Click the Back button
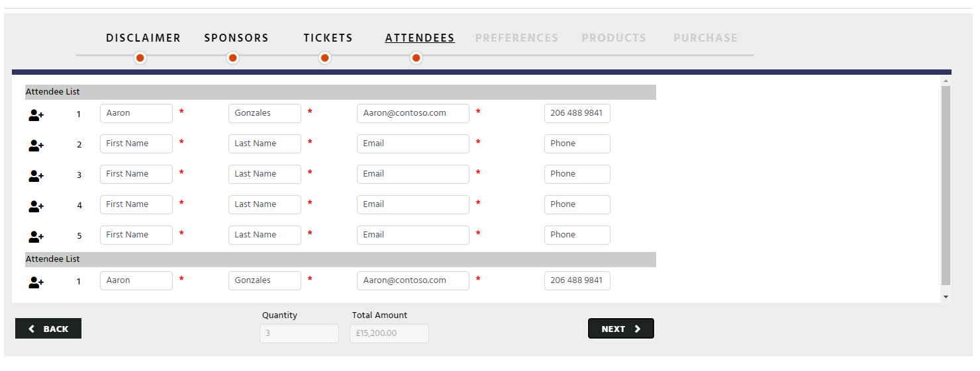Viewport: 980px width, 371px height. click(x=48, y=329)
